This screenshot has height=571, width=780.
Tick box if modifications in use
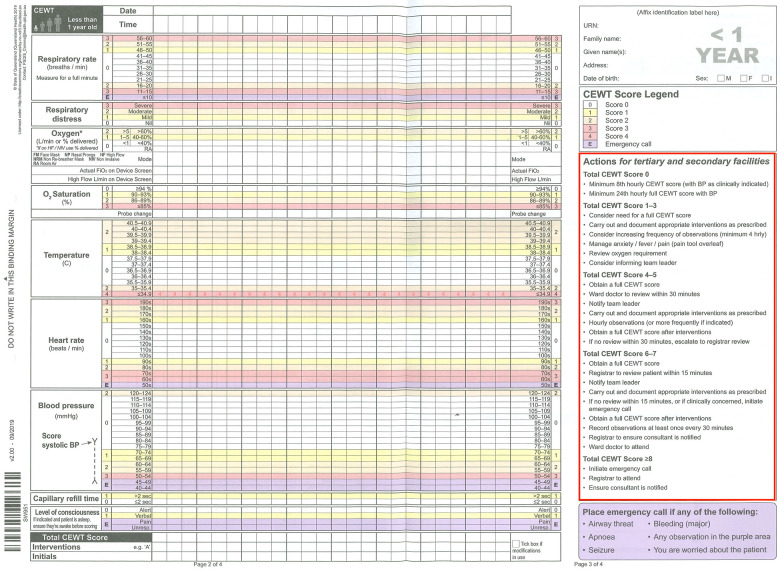click(516, 544)
